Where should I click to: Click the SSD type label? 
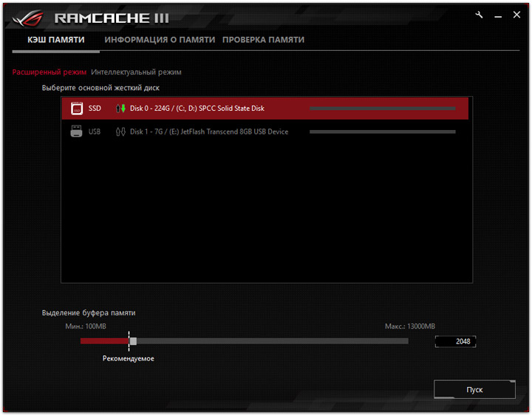pos(95,109)
